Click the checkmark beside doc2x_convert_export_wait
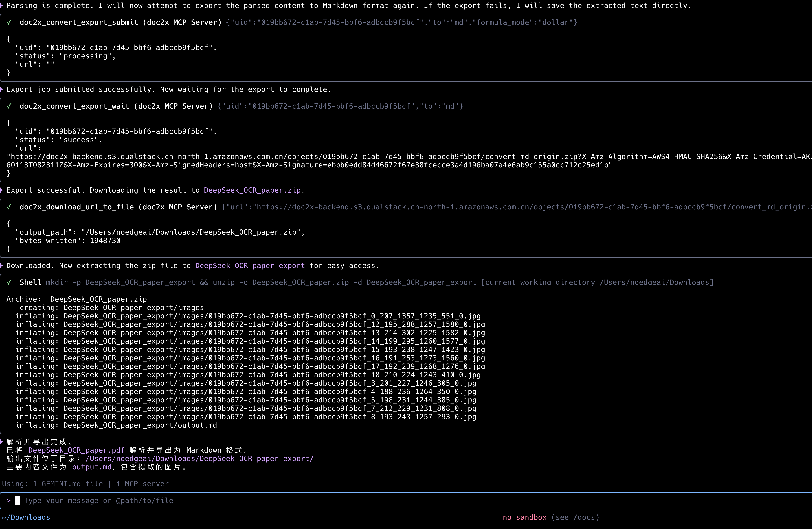The height and width of the screenshot is (529, 812). (10, 106)
